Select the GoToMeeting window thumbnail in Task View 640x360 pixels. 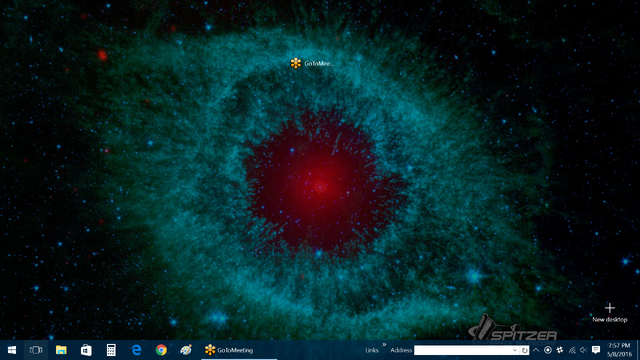click(312, 63)
